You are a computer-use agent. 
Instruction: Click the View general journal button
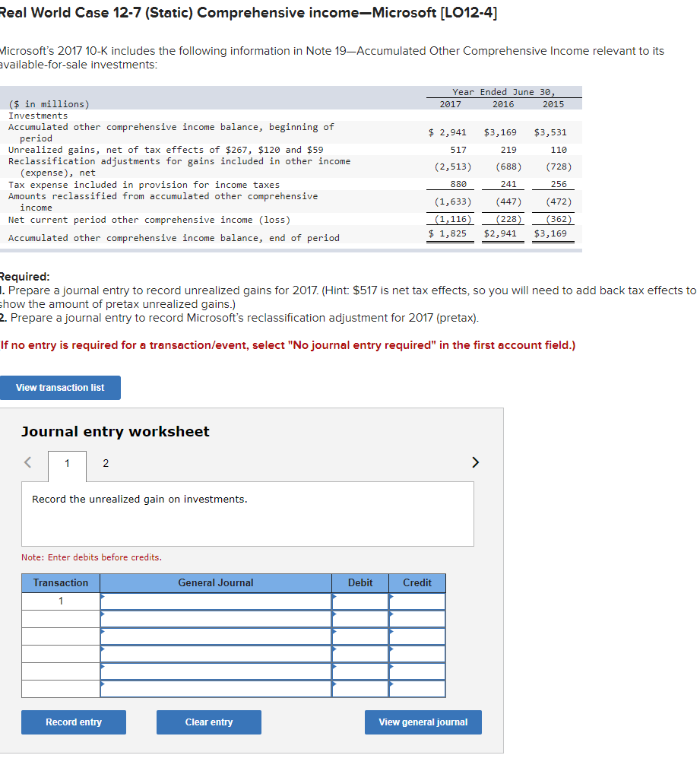(x=423, y=722)
